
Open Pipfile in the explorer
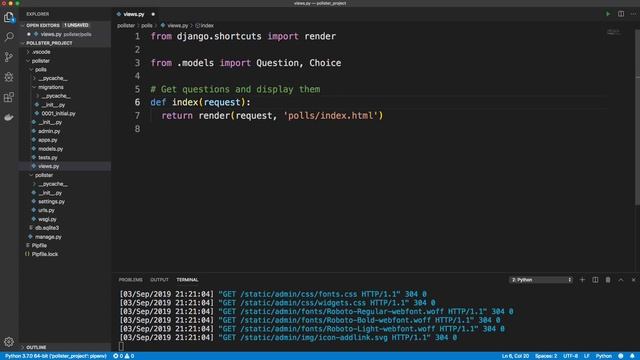click(x=39, y=245)
